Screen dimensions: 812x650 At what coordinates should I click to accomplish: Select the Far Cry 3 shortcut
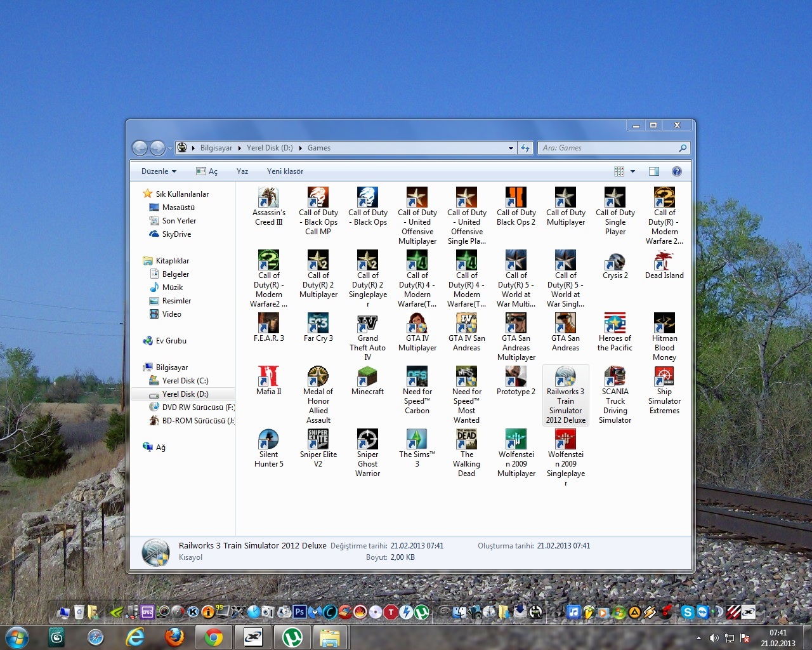point(318,328)
